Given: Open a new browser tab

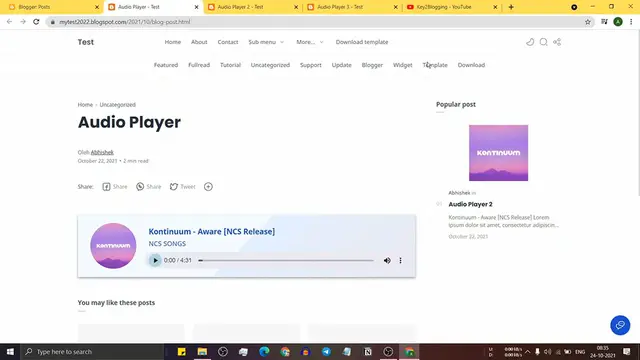Looking at the screenshot, I should [511, 7].
